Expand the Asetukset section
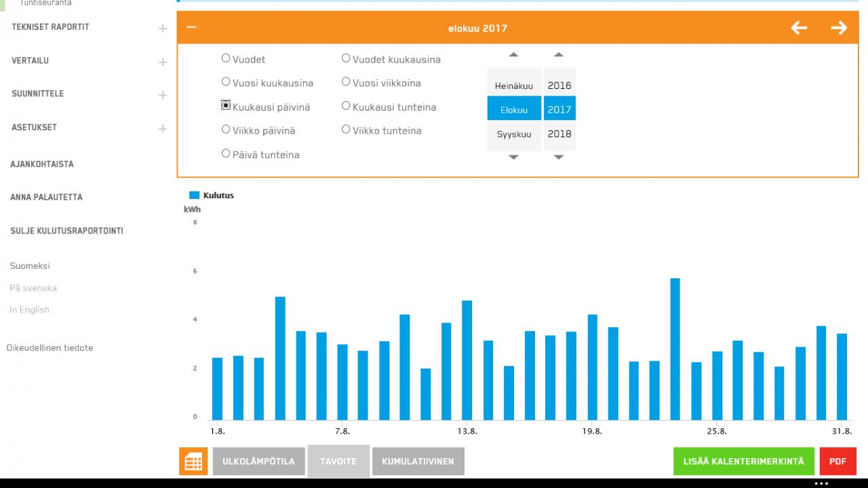Image resolution: width=868 pixels, height=488 pixels. [x=162, y=128]
